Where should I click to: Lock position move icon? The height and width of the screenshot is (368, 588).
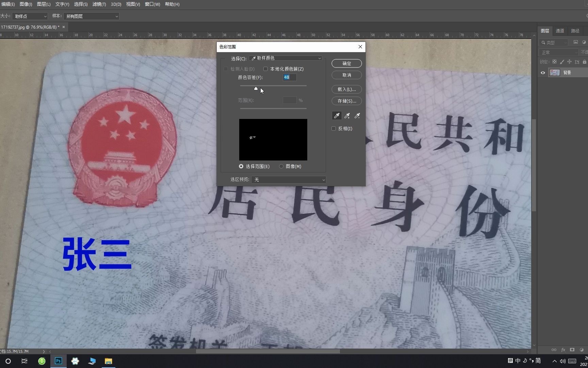(569, 62)
